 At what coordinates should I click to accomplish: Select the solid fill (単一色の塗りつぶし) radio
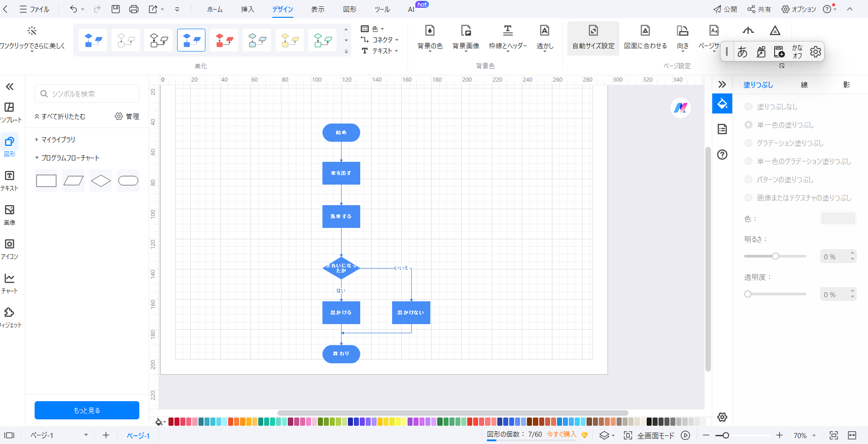tap(748, 125)
